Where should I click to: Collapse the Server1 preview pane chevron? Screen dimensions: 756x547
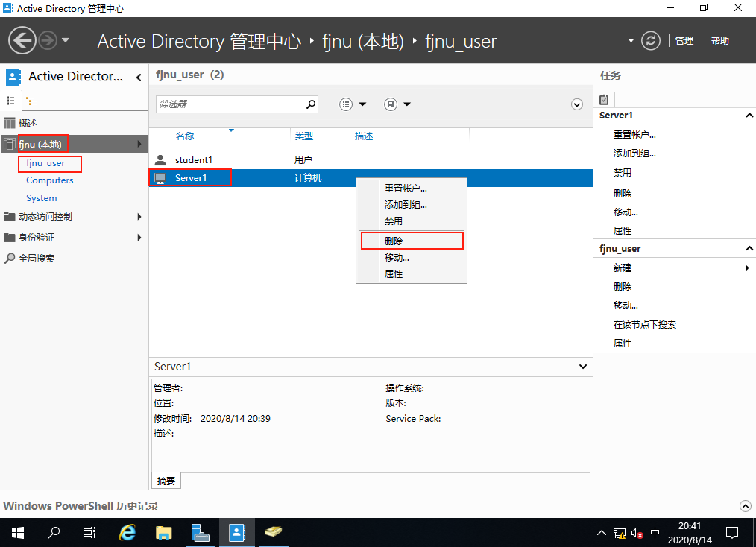pos(583,367)
